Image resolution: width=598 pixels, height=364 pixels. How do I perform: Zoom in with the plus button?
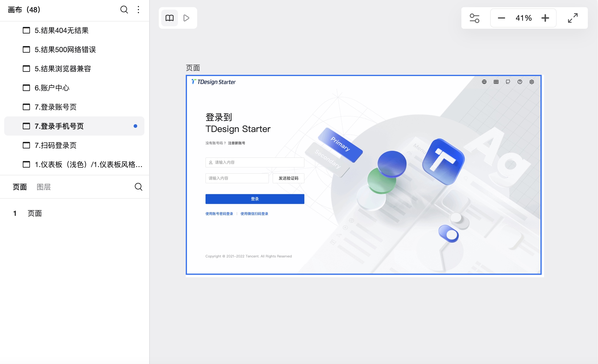pos(545,18)
